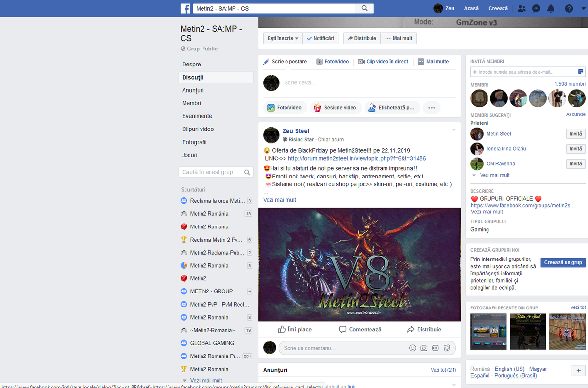Add a sticker to the comment

(x=447, y=348)
